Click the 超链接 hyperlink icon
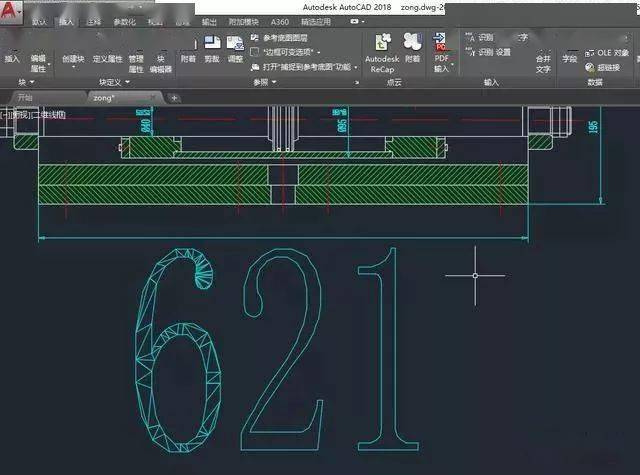This screenshot has height=475, width=640. (589, 67)
